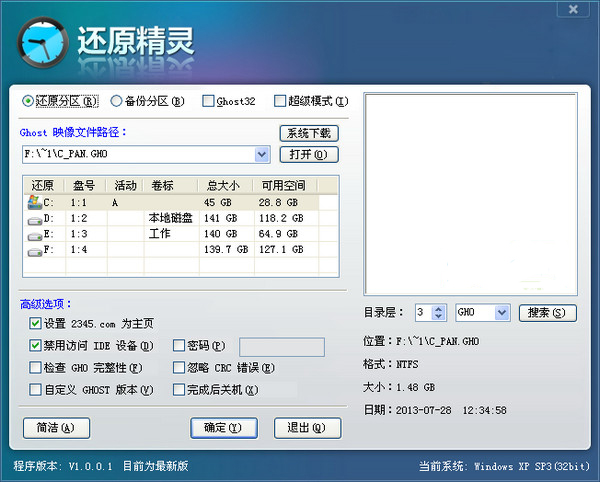Open the GHO file type dropdown
This screenshot has height=482, width=600.
coord(502,313)
